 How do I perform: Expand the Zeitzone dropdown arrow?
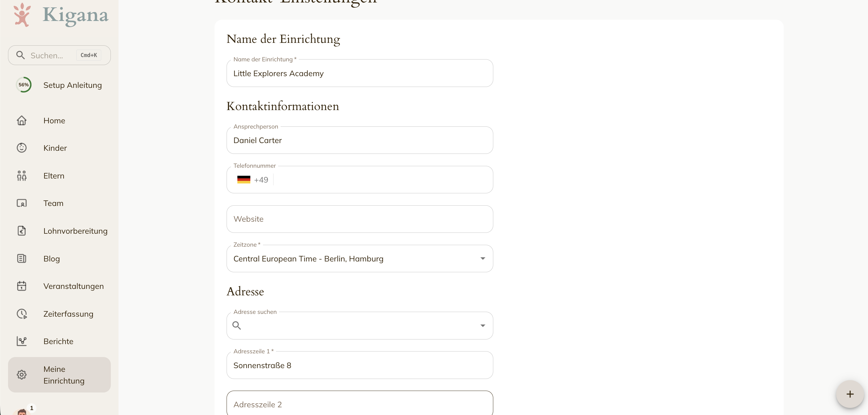click(482, 258)
